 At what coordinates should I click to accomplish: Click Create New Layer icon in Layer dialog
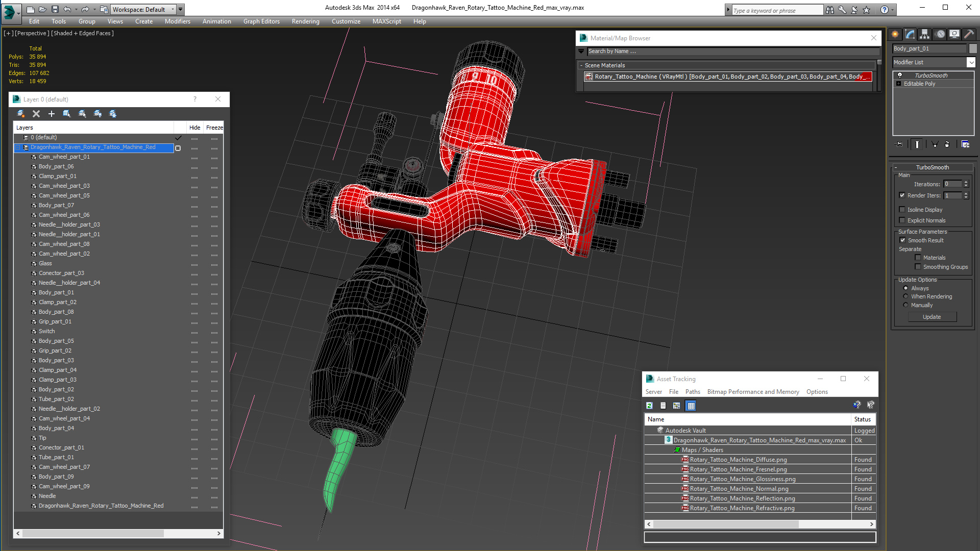[x=20, y=114]
